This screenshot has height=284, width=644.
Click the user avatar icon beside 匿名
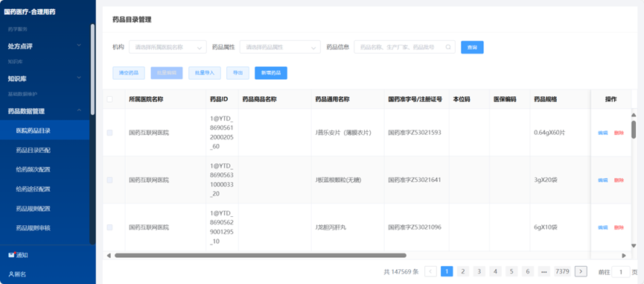(x=11, y=274)
